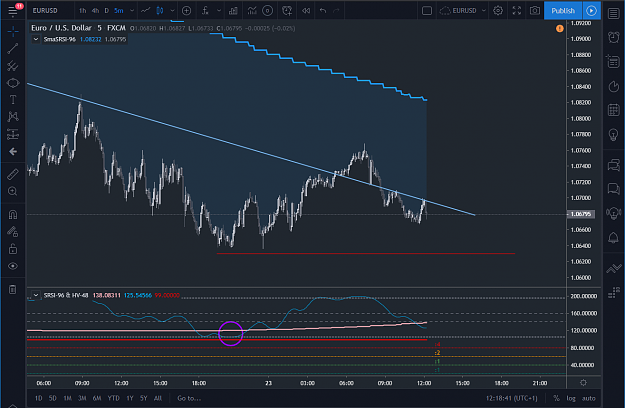Click the play button next to Publish
This screenshot has width=625, height=408.
click(x=592, y=11)
